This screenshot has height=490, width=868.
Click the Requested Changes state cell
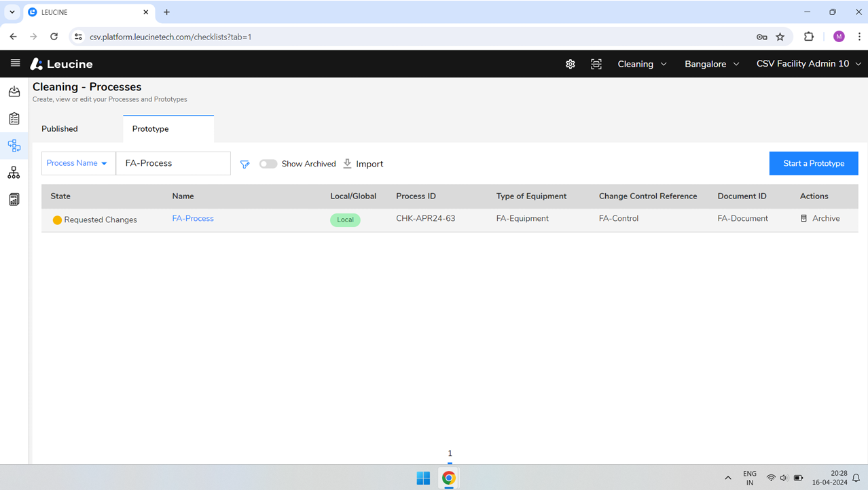pyautogui.click(x=95, y=220)
